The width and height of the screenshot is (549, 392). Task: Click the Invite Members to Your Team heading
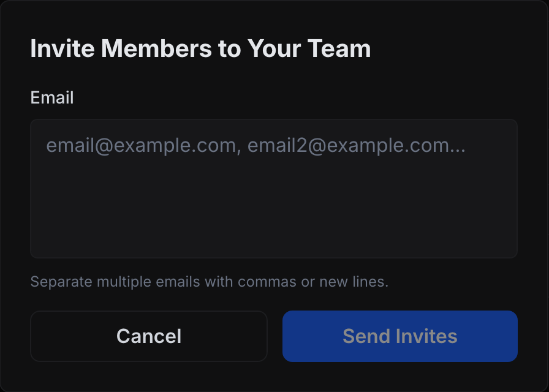200,49
